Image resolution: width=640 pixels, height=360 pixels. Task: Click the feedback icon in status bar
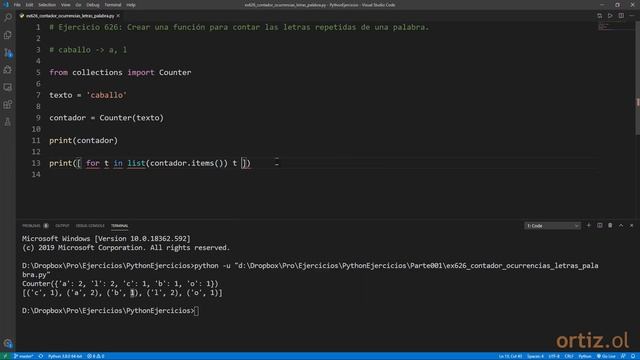point(623,356)
